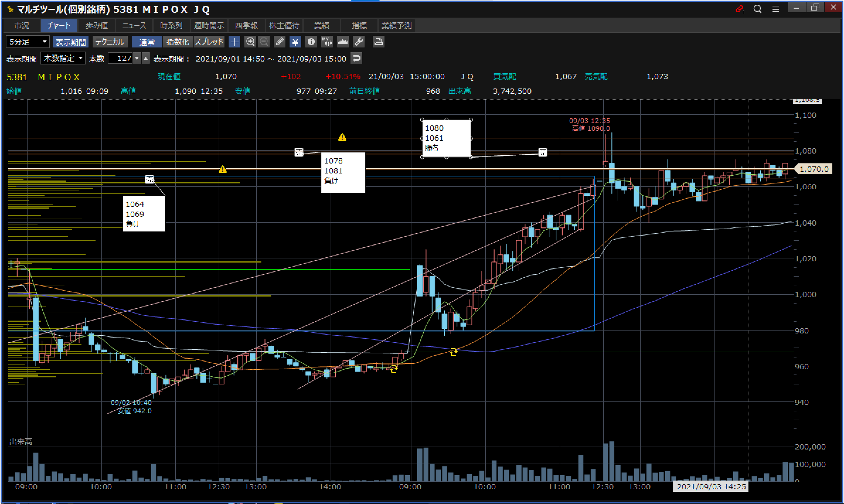The height and width of the screenshot is (504, 844).
Task: Click the wrench settings icon
Action: [x=359, y=42]
